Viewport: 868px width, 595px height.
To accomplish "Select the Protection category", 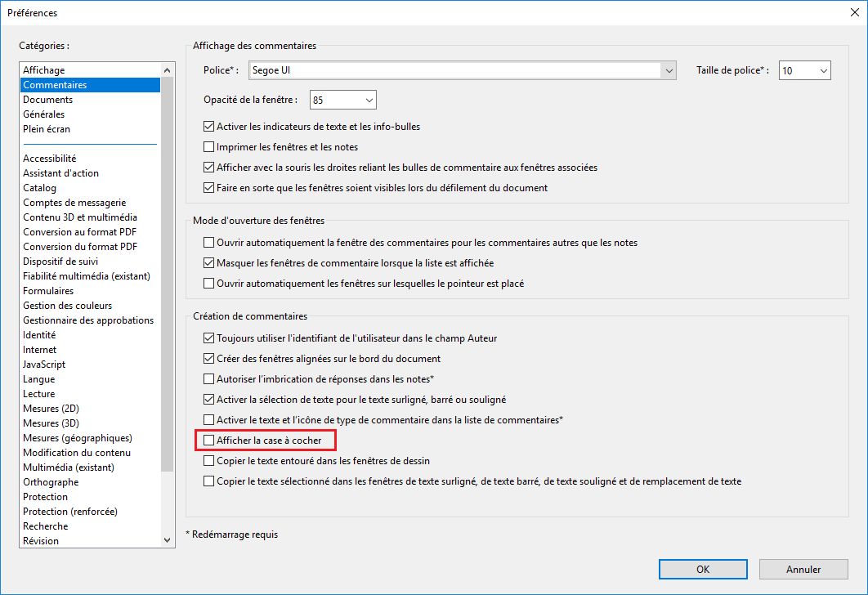I will click(90, 496).
